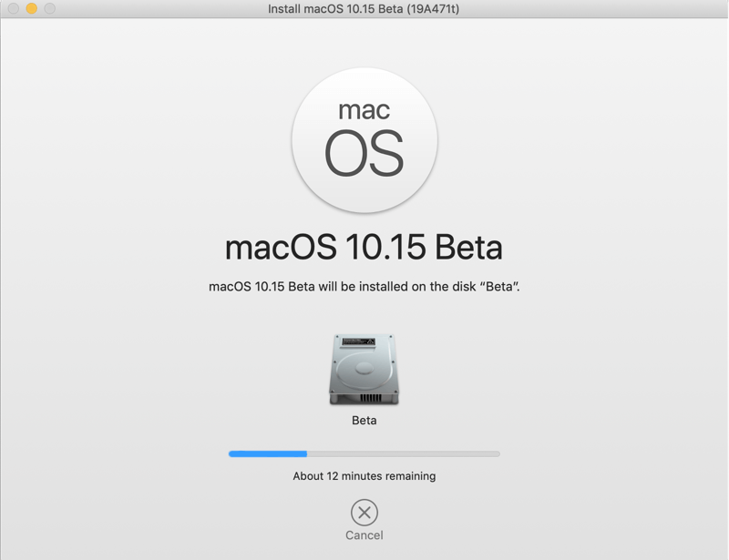This screenshot has width=729, height=560.
Task: Select the Beta hard disk icon
Action: 364,369
